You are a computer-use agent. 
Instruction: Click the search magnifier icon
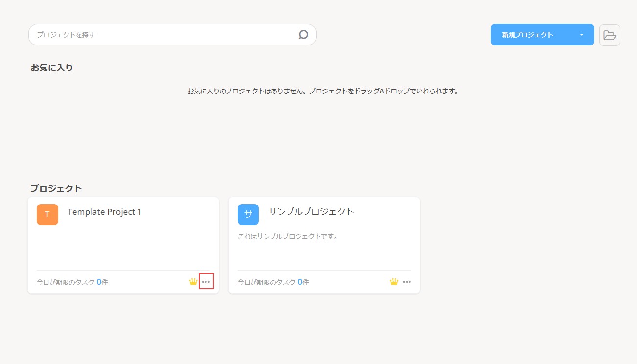click(303, 35)
